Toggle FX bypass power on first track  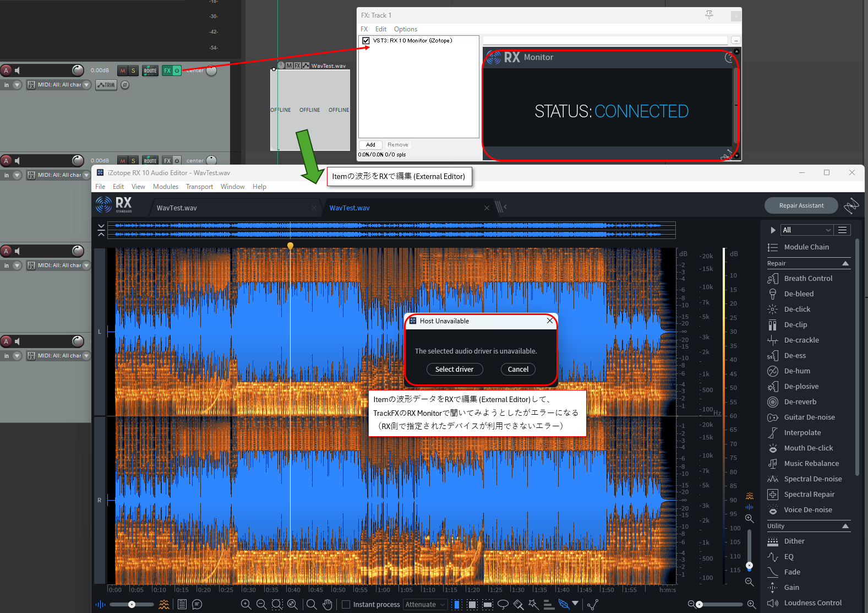click(x=177, y=70)
